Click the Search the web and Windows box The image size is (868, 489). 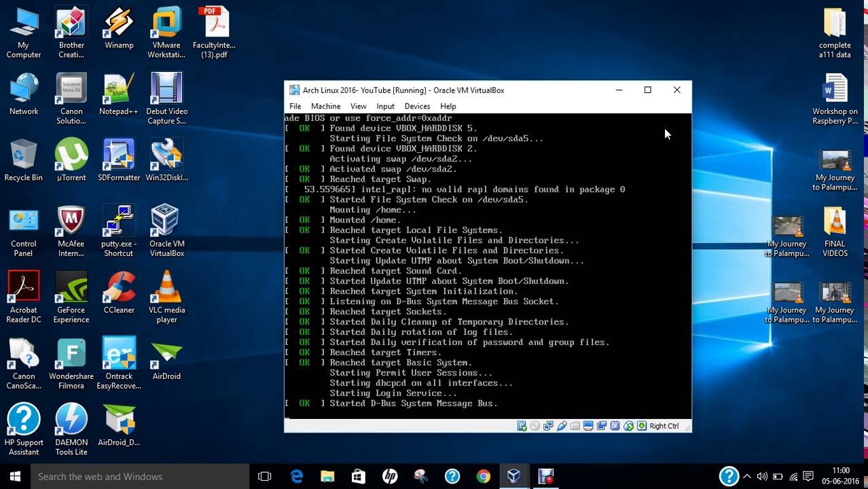click(140, 477)
